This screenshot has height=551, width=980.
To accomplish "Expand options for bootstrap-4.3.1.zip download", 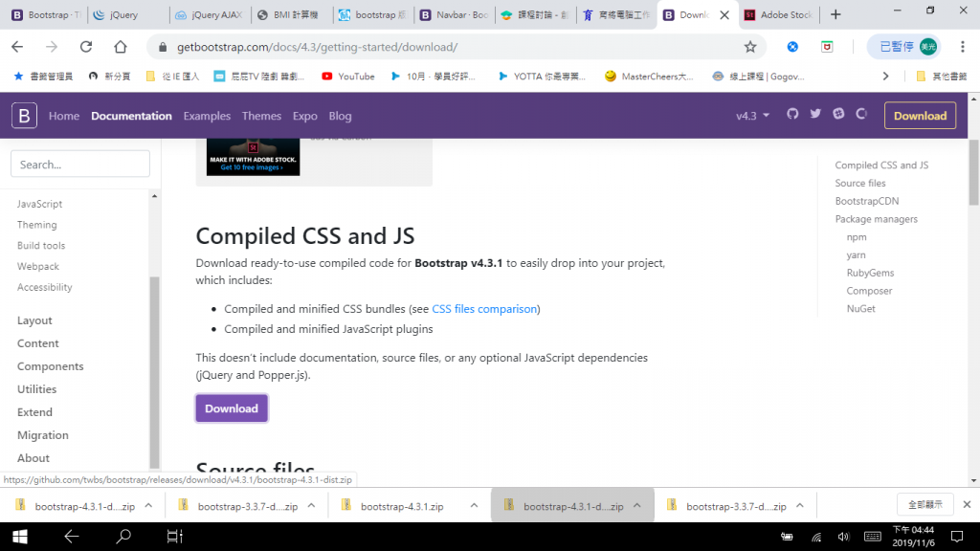I will (x=474, y=506).
